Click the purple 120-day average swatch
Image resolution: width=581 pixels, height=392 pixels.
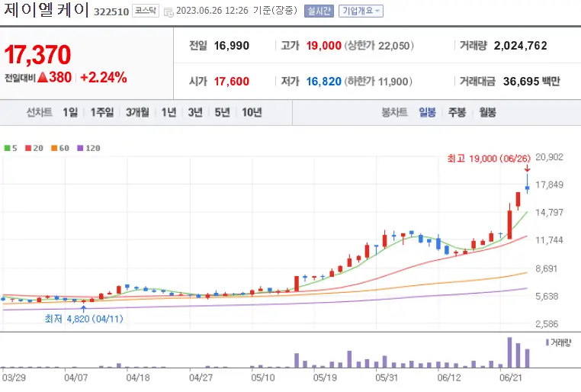pos(80,148)
